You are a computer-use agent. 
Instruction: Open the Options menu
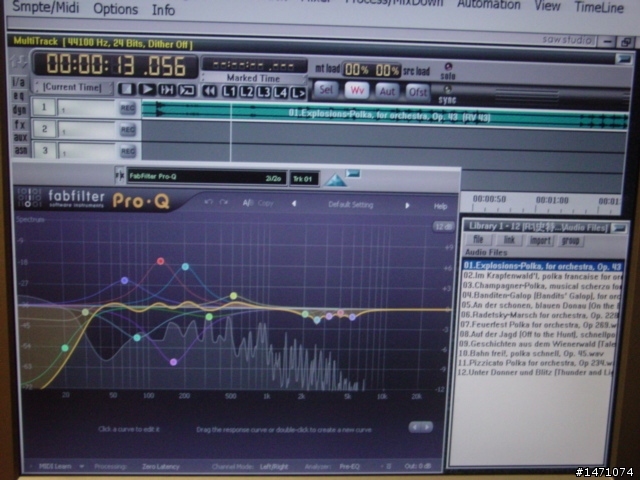click(x=116, y=9)
